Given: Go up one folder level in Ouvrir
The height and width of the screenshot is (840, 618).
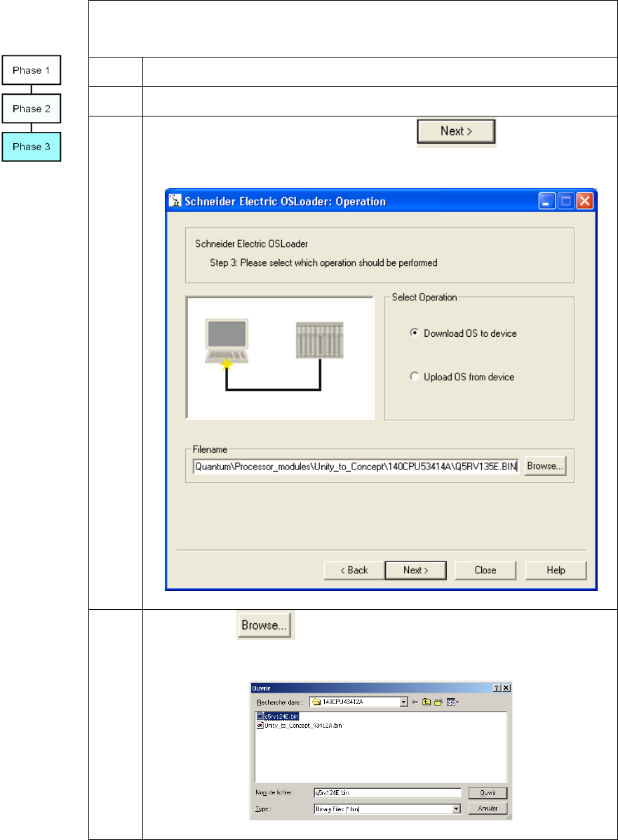Looking at the screenshot, I should pyautogui.click(x=426, y=702).
